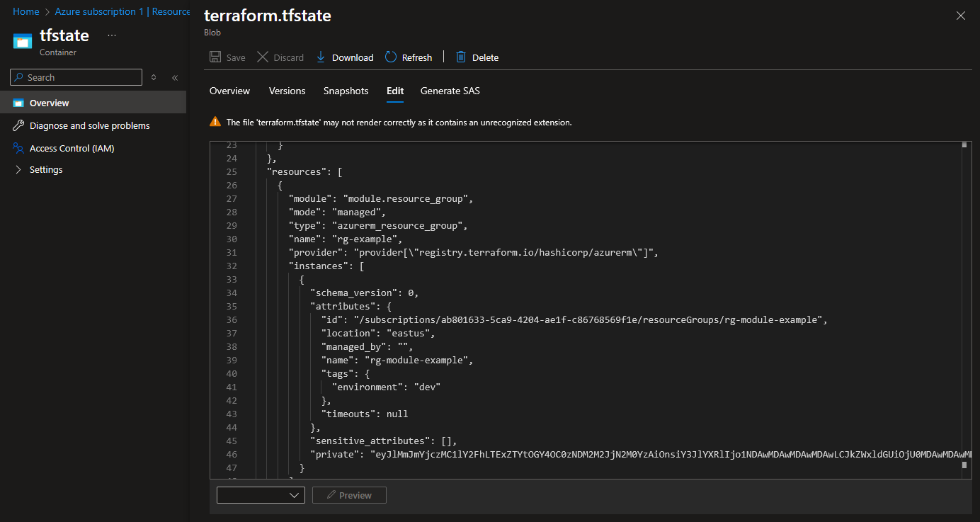The height and width of the screenshot is (522, 980).
Task: Open the dropdown beside Preview button
Action: click(x=261, y=495)
